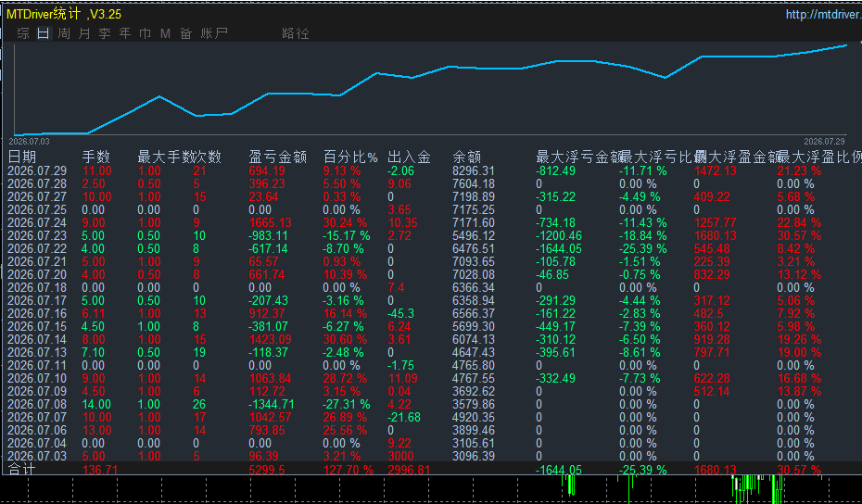Click max floating loss -1644.05 in 2026.07.22 row
The width and height of the screenshot is (862, 504).
559,248
